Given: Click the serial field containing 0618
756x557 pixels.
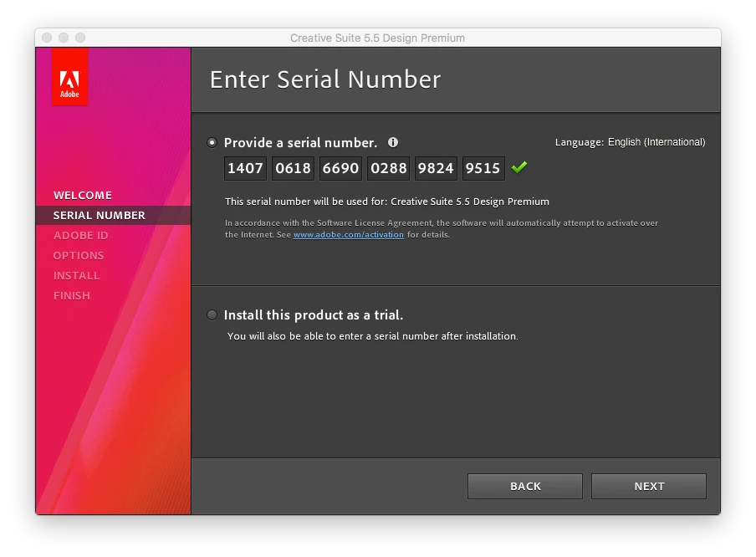Looking at the screenshot, I should (x=294, y=168).
